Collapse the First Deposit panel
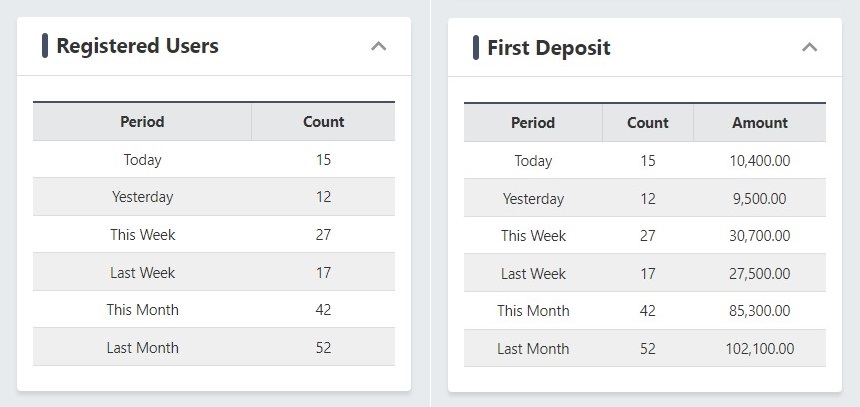The image size is (860, 407). [810, 47]
